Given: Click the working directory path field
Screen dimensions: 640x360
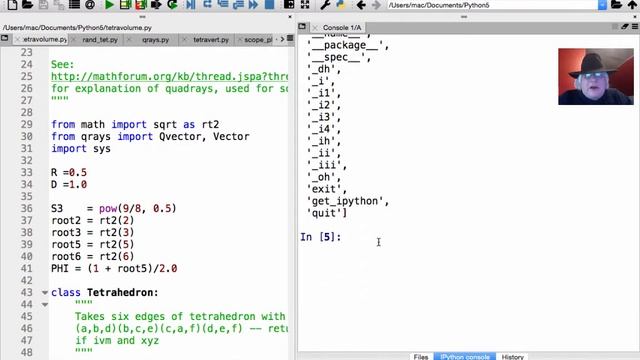Looking at the screenshot, I should tap(492, 5).
